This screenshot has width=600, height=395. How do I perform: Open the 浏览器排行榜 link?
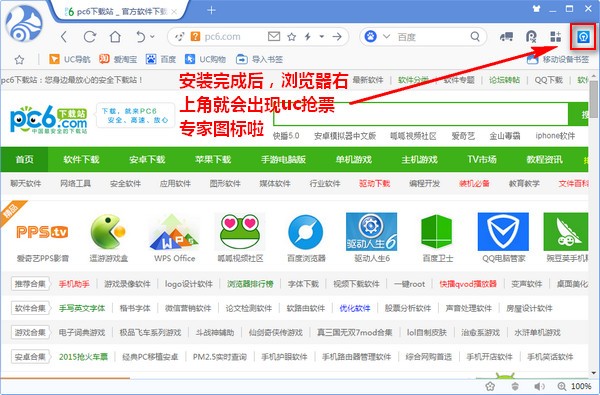(250, 284)
